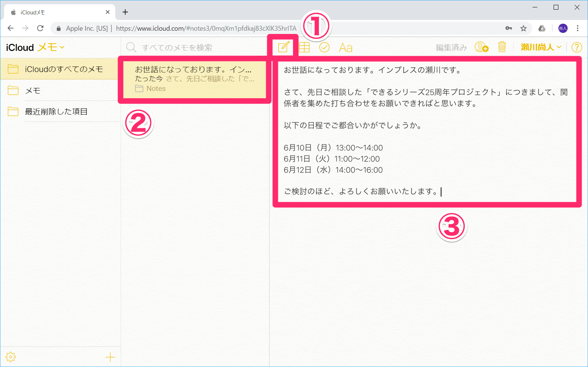Add a checklist to the note
The height and width of the screenshot is (367, 588).
coord(325,47)
